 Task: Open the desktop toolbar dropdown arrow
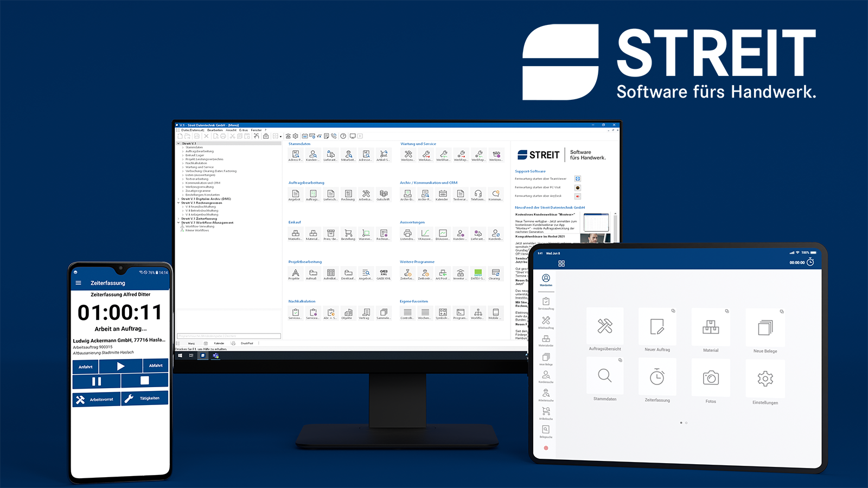(280, 136)
